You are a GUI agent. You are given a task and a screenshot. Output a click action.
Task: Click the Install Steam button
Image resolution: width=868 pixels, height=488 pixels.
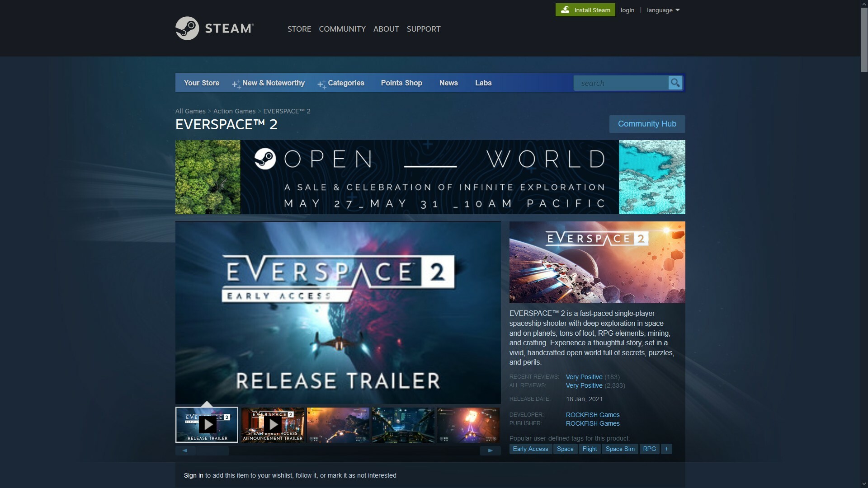585,9
